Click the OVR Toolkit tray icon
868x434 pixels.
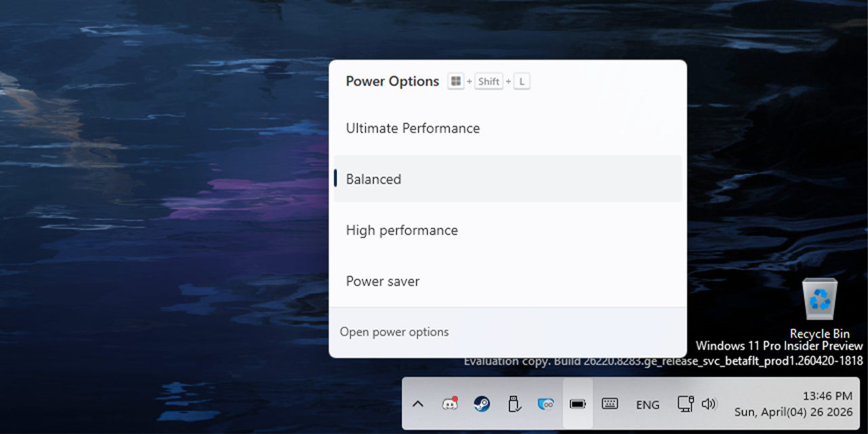tap(547, 403)
